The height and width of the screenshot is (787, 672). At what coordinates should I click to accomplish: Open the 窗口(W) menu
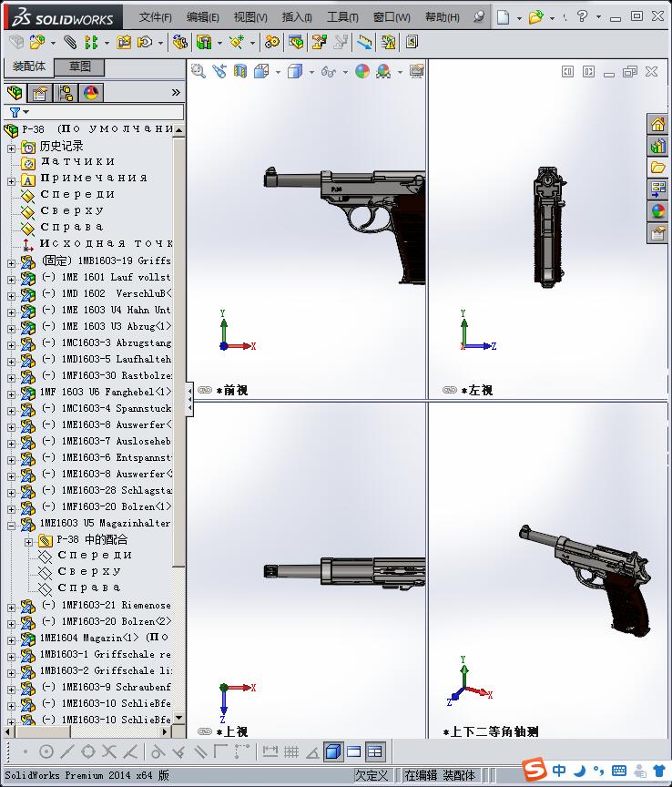point(392,17)
